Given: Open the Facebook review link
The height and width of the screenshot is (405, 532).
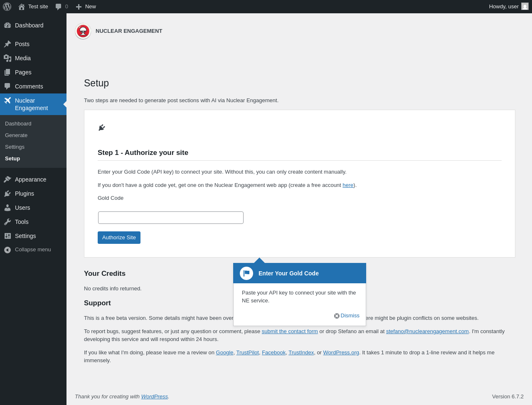Looking at the screenshot, I should [274, 353].
